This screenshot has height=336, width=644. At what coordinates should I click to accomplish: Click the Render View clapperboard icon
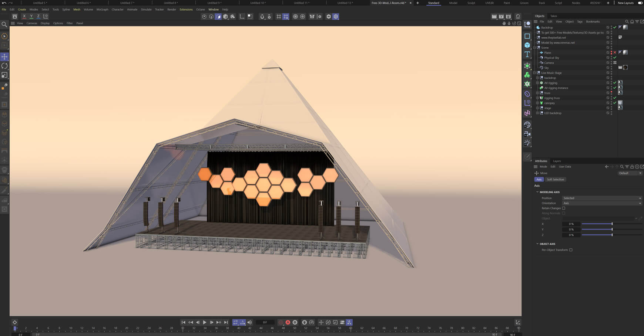click(494, 16)
